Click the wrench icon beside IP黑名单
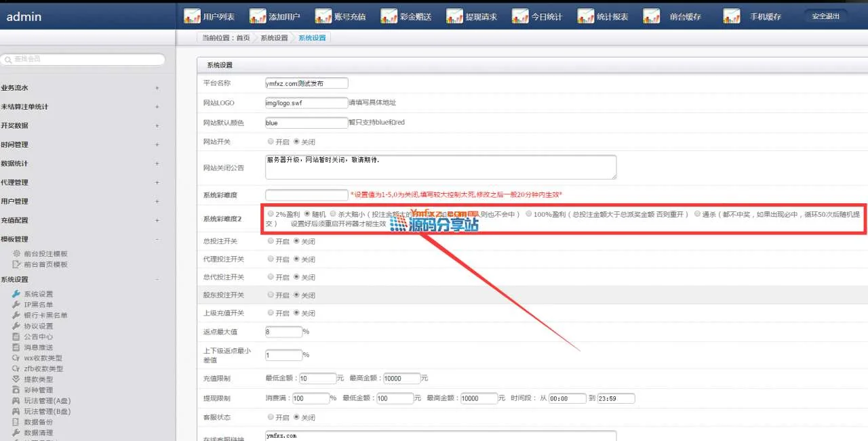The image size is (868, 441). click(16, 305)
